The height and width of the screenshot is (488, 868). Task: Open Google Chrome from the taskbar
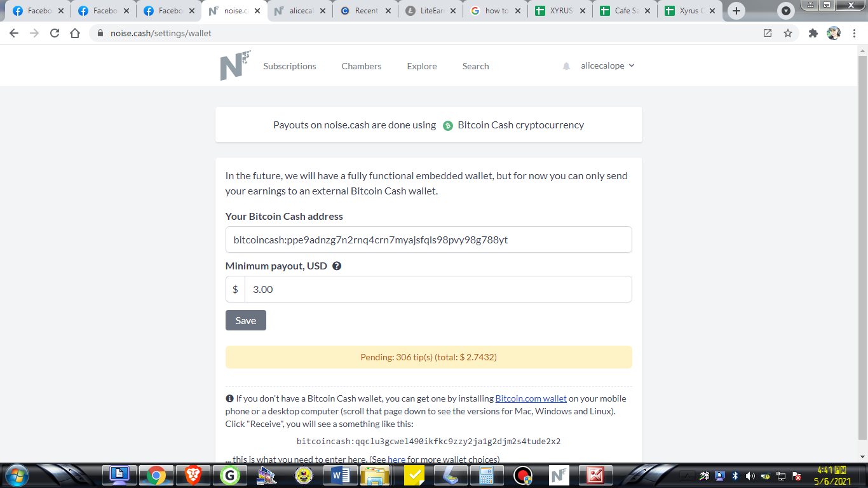[156, 475]
